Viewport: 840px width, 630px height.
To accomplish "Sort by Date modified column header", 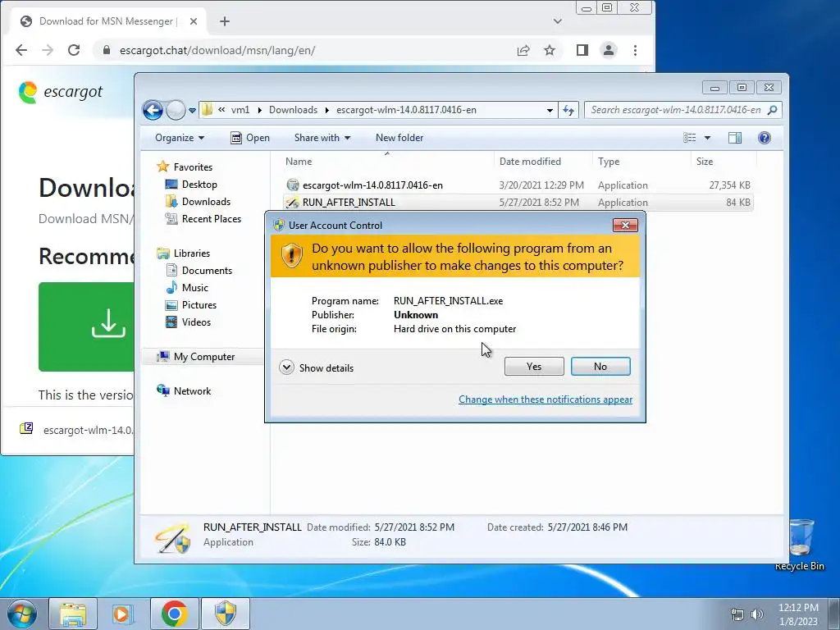I will click(x=543, y=162).
